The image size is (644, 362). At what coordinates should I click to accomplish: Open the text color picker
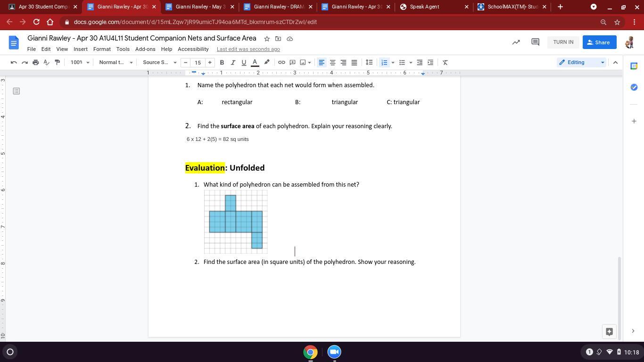[x=255, y=62]
